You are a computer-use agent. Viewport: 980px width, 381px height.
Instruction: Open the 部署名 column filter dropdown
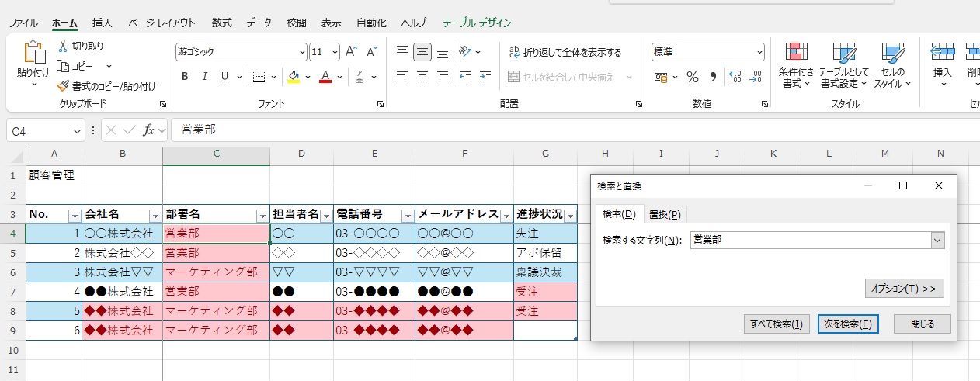point(262,216)
